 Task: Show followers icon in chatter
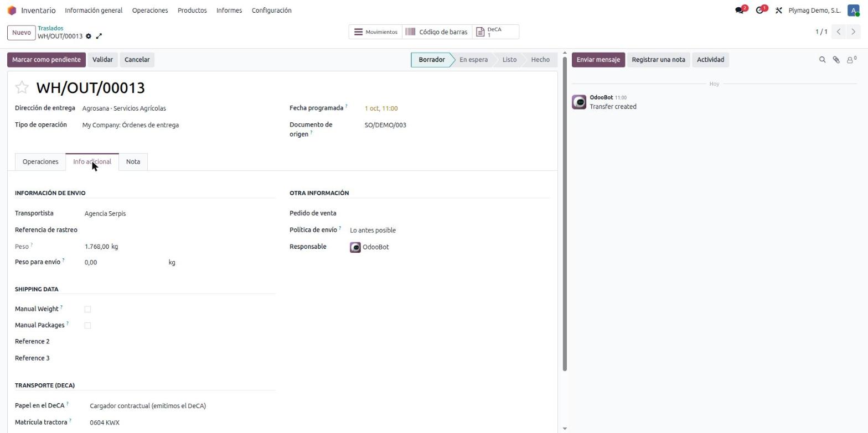851,60
